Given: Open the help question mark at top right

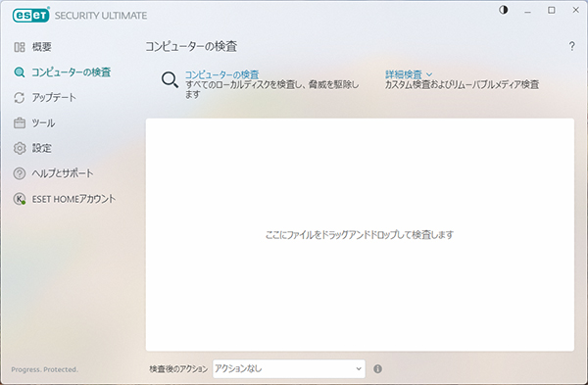Looking at the screenshot, I should point(572,46).
